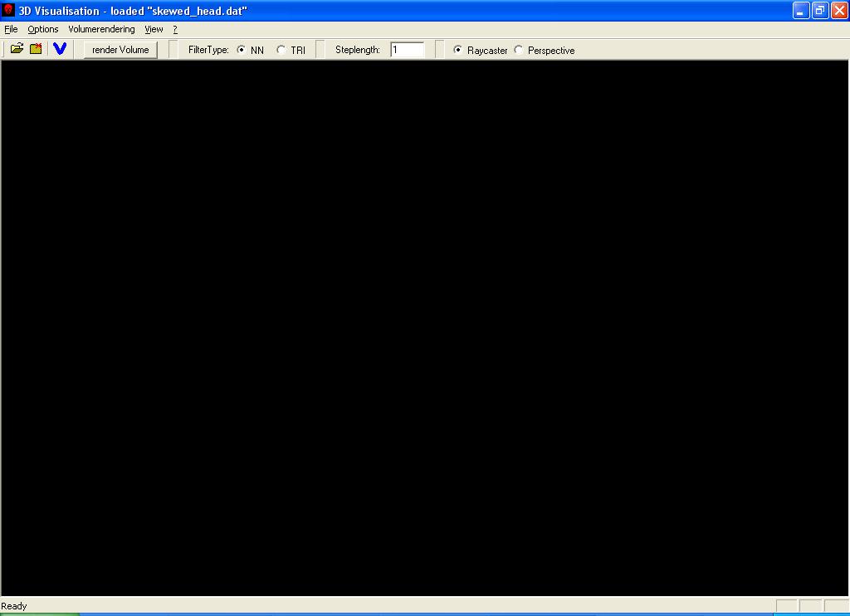850x616 pixels.
Task: Open the Volumerendering menu
Action: click(101, 29)
